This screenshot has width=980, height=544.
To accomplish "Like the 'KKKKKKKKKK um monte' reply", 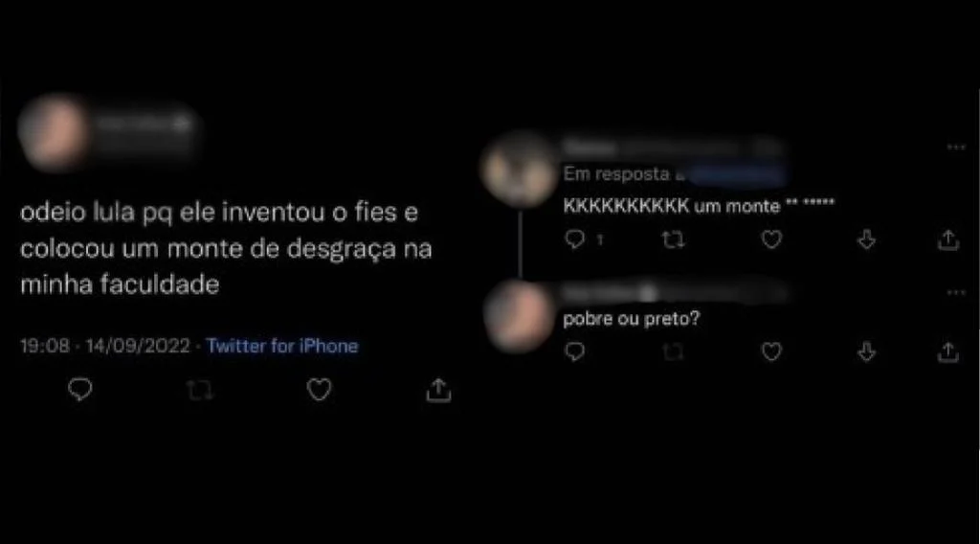I will tap(771, 239).
